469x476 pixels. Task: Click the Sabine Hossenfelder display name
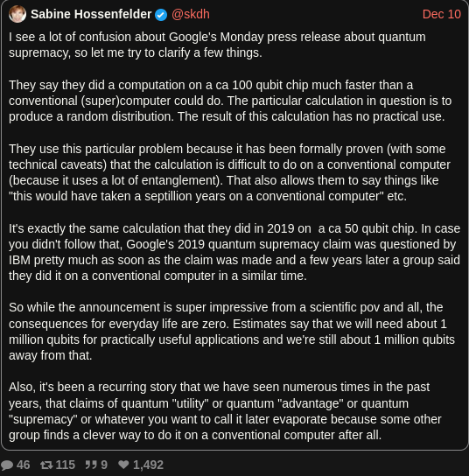[91, 14]
